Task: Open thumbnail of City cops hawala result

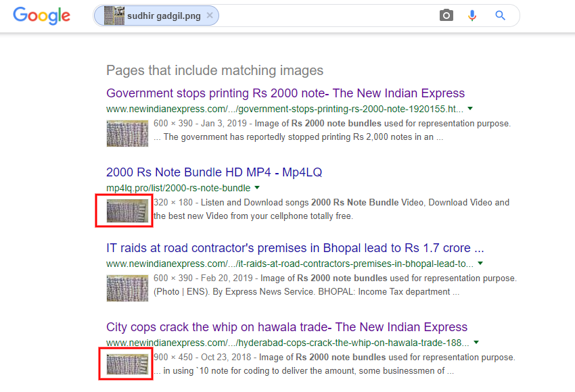Action: pyautogui.click(x=127, y=364)
